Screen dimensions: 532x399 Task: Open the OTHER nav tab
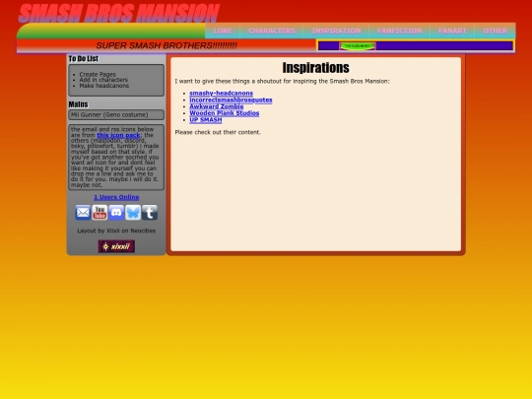pos(495,31)
